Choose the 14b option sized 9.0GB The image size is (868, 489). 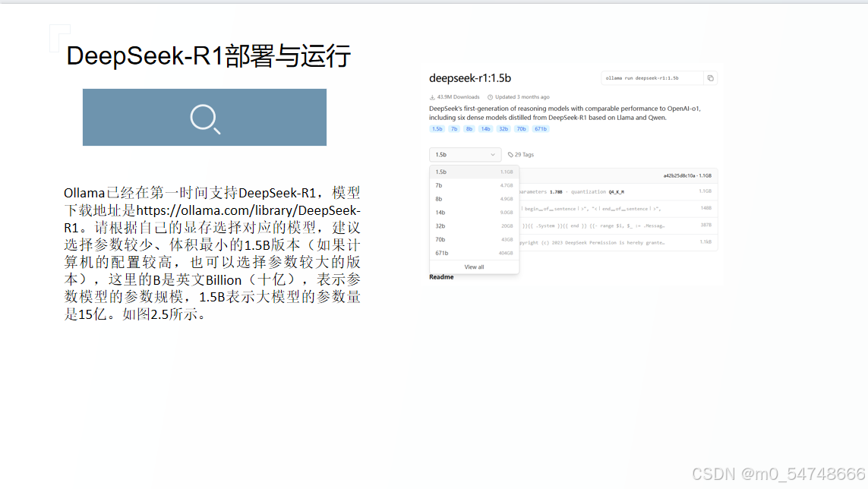474,213
